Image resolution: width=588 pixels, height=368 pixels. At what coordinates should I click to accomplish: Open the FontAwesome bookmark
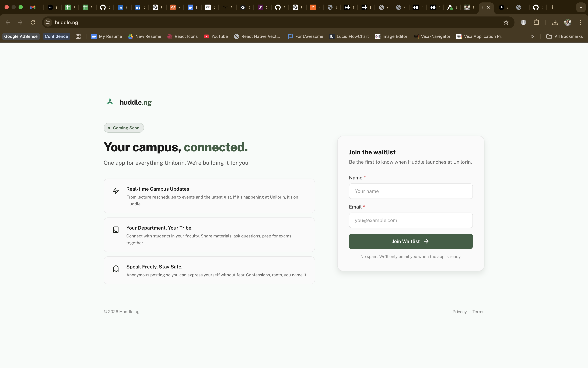click(x=305, y=36)
